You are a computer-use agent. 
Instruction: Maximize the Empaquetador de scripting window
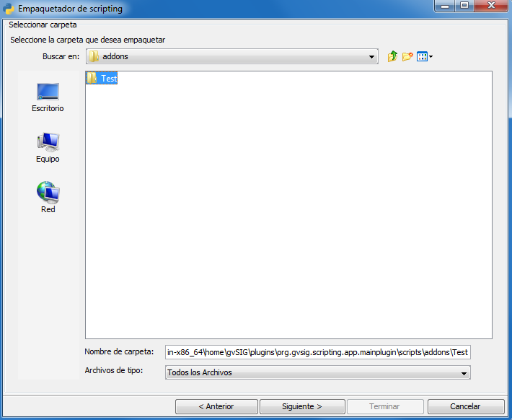click(464, 6)
